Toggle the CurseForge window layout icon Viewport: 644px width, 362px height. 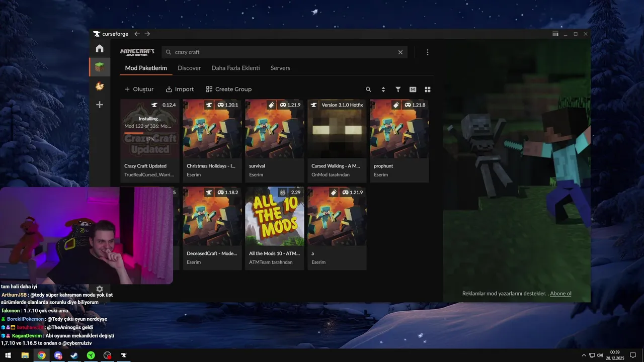click(x=555, y=34)
